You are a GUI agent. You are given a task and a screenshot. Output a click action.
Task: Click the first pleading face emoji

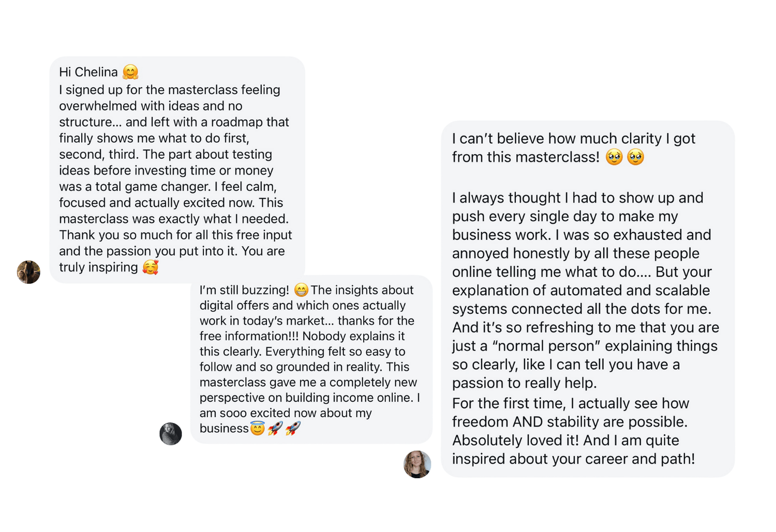click(x=614, y=157)
